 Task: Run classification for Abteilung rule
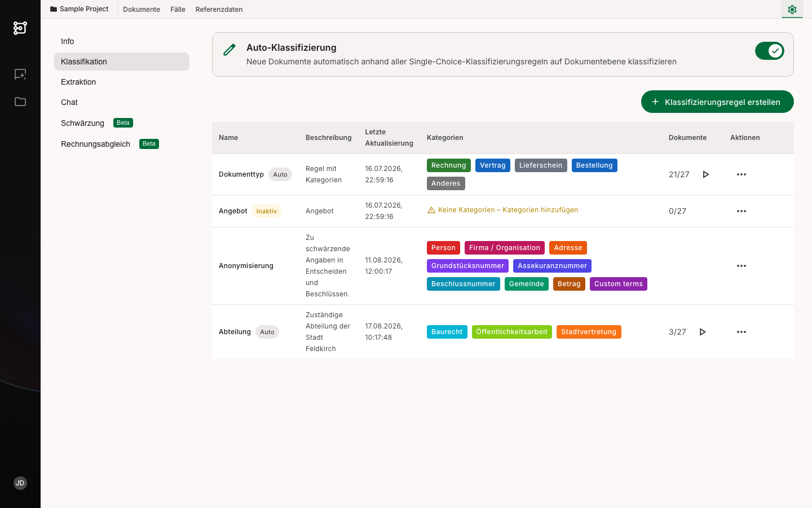(x=703, y=332)
